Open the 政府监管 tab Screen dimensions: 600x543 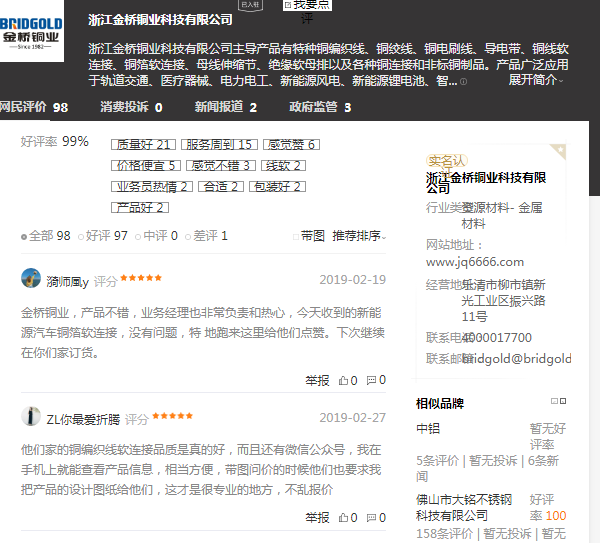pos(320,107)
